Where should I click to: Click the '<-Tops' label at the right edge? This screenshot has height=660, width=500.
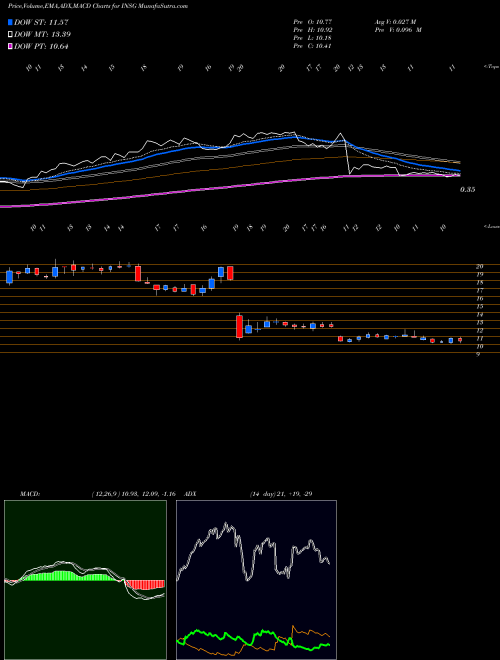point(491,67)
